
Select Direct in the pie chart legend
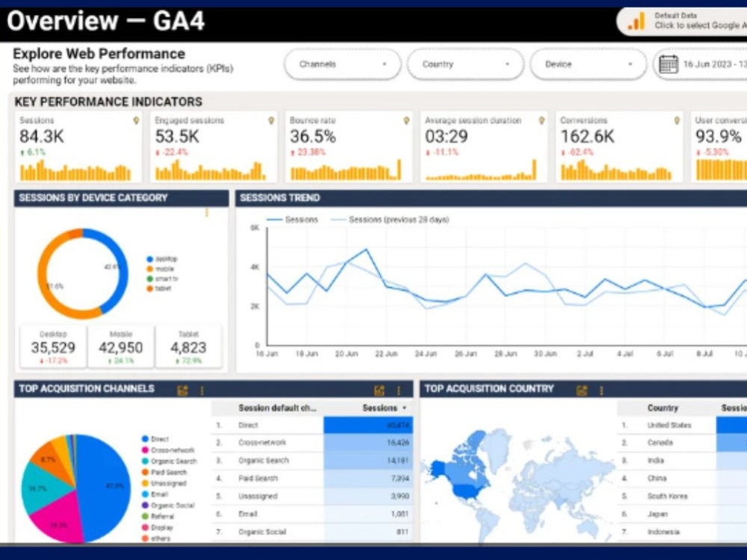pos(155,439)
